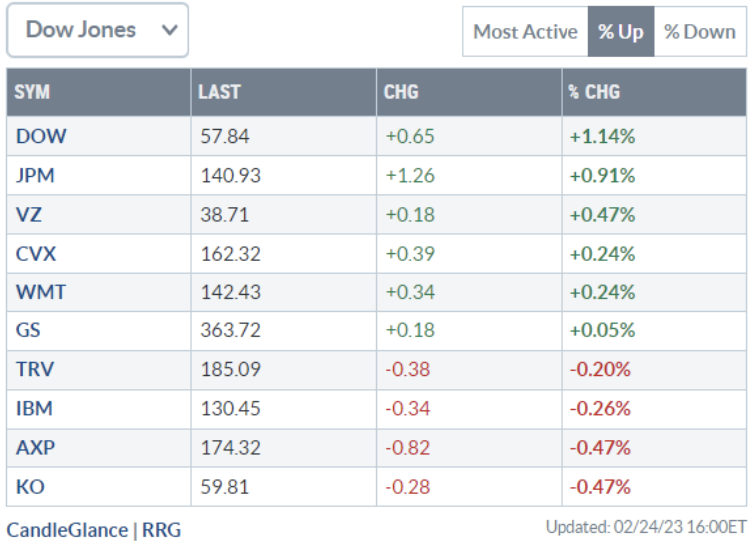This screenshot has height=549, width=756.
Task: Open the CandleGlance link
Action: click(67, 530)
